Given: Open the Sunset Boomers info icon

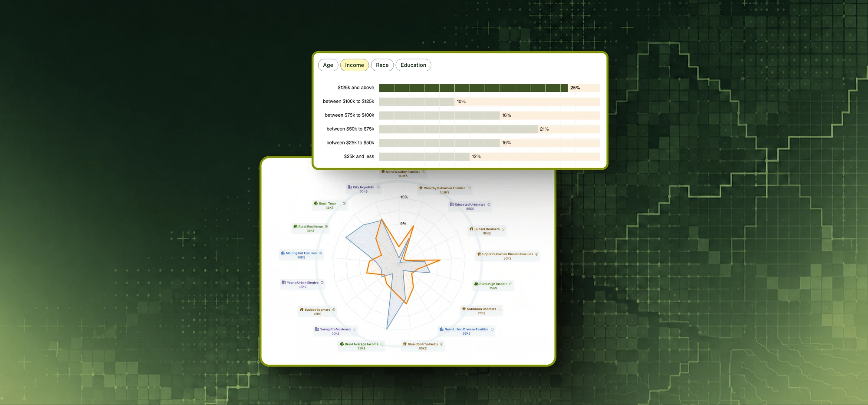Looking at the screenshot, I should click(x=503, y=229).
